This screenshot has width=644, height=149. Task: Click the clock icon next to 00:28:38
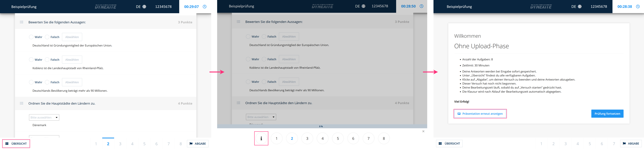[638, 7]
